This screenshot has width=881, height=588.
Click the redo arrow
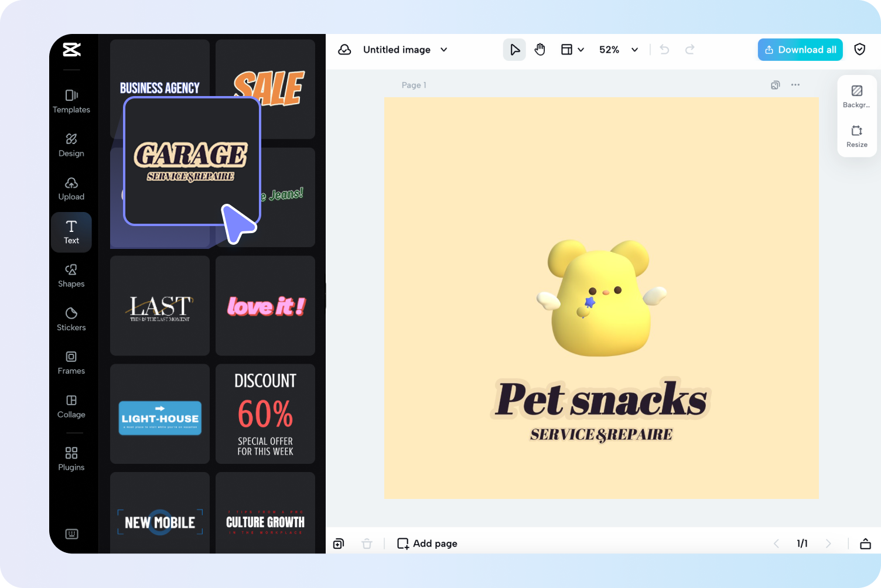coord(690,50)
